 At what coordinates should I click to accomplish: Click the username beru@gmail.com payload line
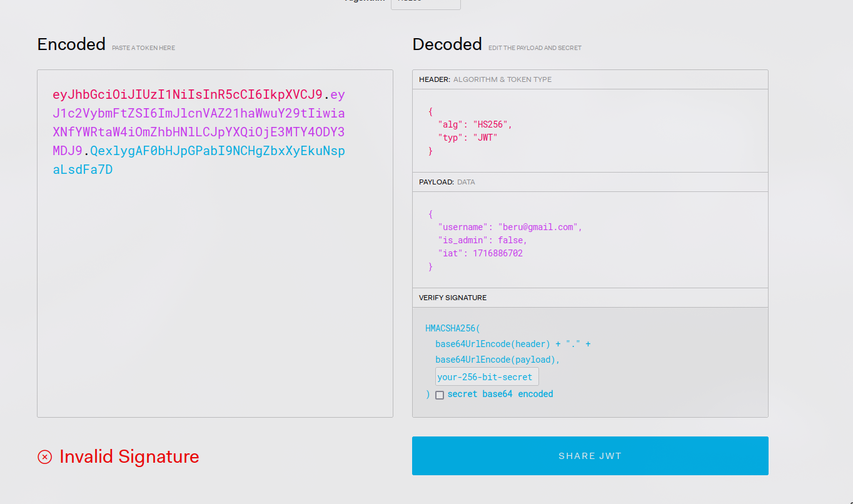click(510, 227)
